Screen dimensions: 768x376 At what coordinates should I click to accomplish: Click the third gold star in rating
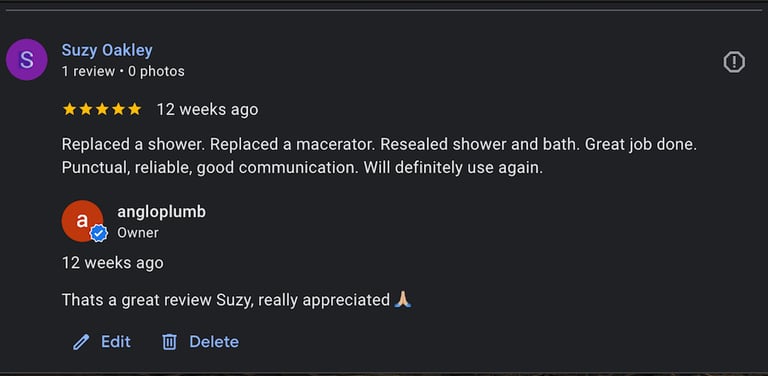coord(102,109)
